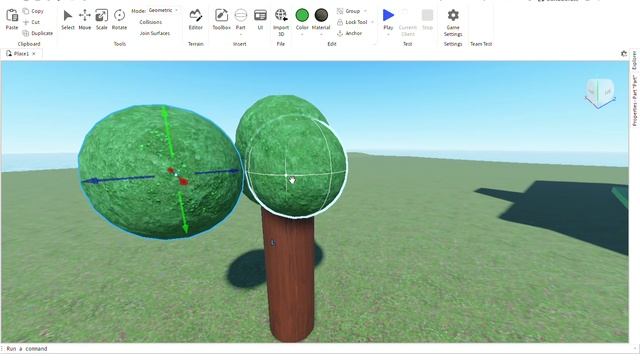The width and height of the screenshot is (640, 360).
Task: Open Game Settings
Action: pyautogui.click(x=453, y=22)
